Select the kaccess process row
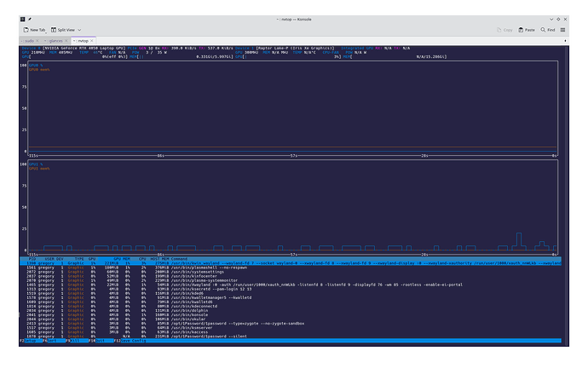588x368 pixels. coord(291,332)
